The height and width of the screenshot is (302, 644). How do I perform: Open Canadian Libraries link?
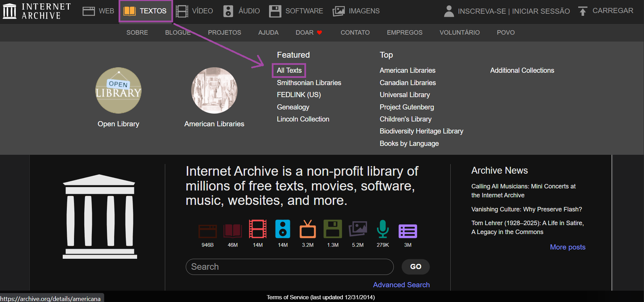point(408,83)
